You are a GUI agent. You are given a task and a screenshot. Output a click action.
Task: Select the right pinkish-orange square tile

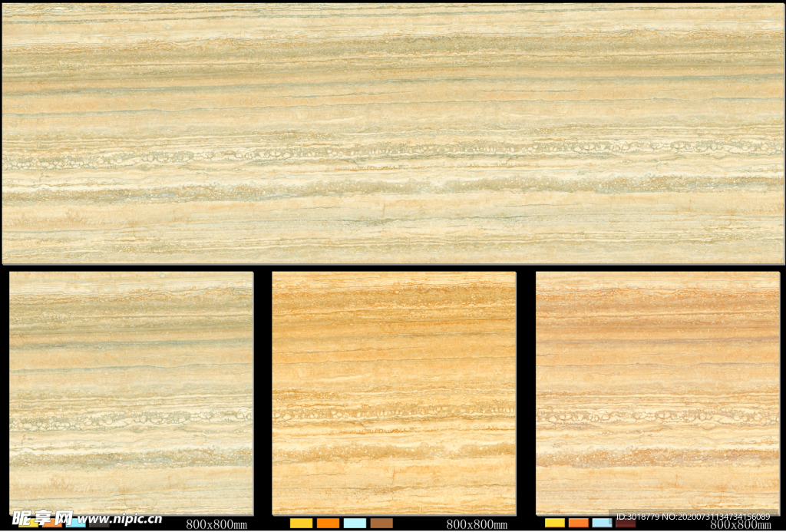(658, 393)
